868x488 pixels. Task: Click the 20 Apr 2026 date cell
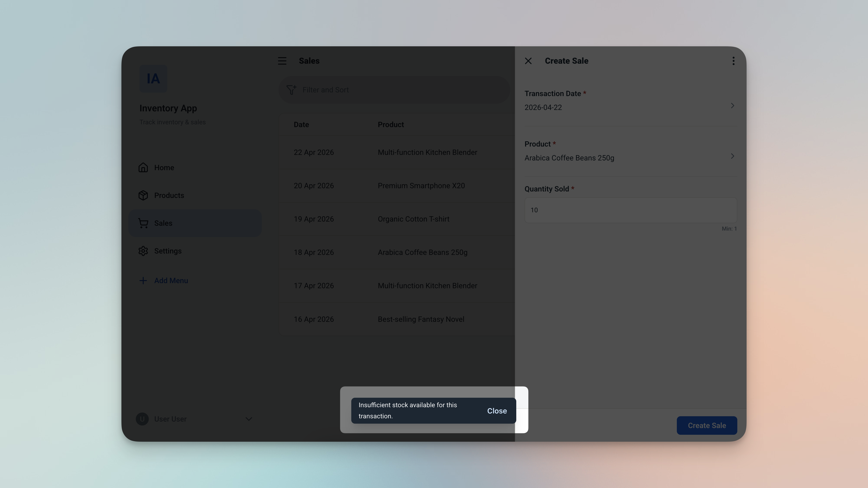tap(314, 186)
